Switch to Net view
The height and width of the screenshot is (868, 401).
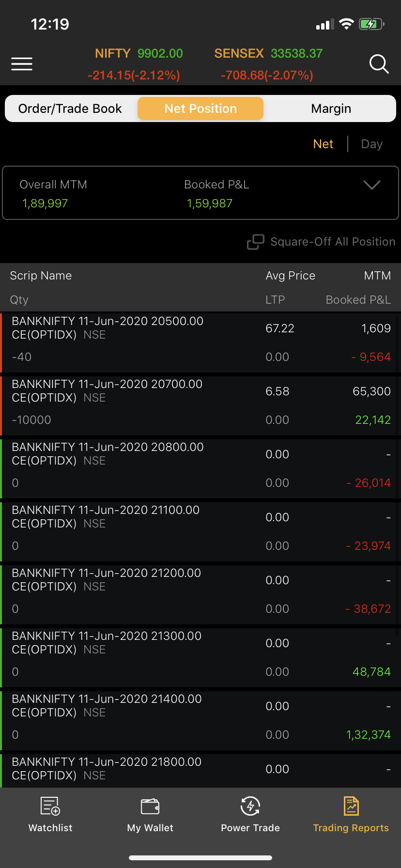pyautogui.click(x=323, y=144)
